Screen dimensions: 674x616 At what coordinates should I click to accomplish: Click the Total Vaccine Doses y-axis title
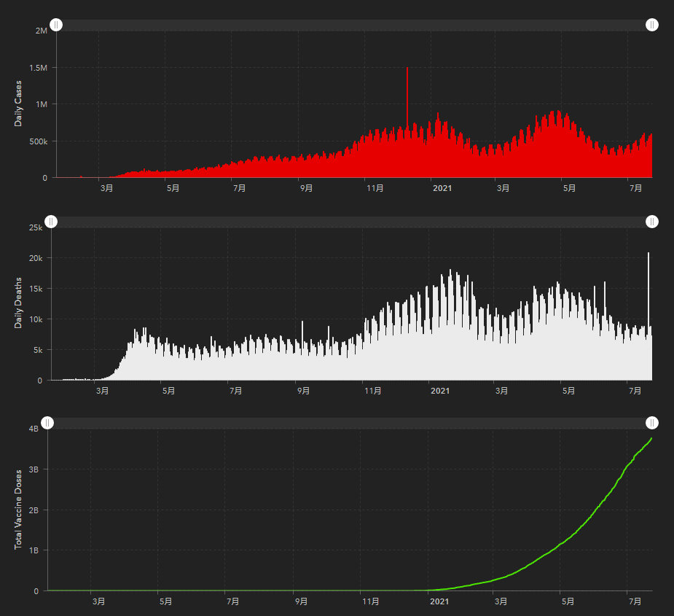click(18, 510)
